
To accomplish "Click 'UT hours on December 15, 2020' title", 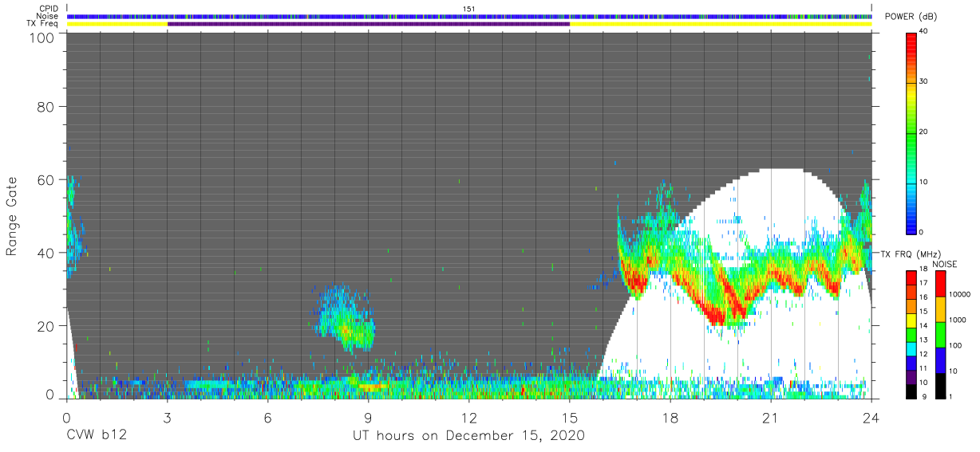I will pyautogui.click(x=469, y=435).
